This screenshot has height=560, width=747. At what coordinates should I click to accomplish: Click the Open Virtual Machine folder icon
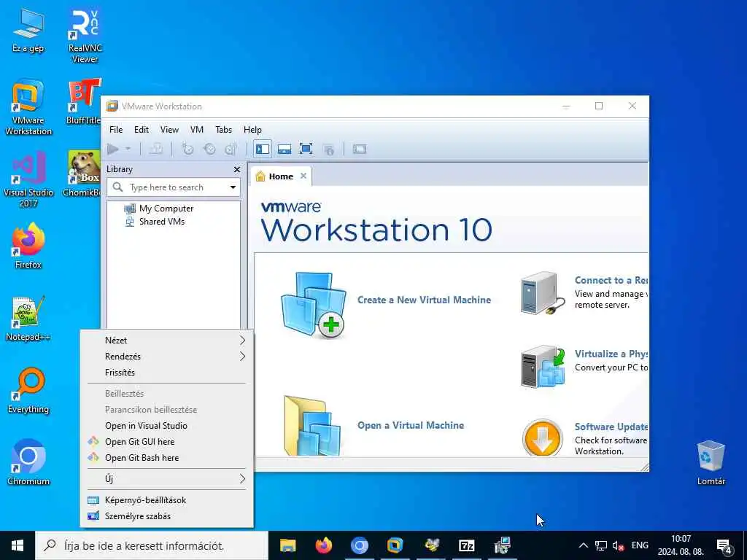tap(312, 426)
